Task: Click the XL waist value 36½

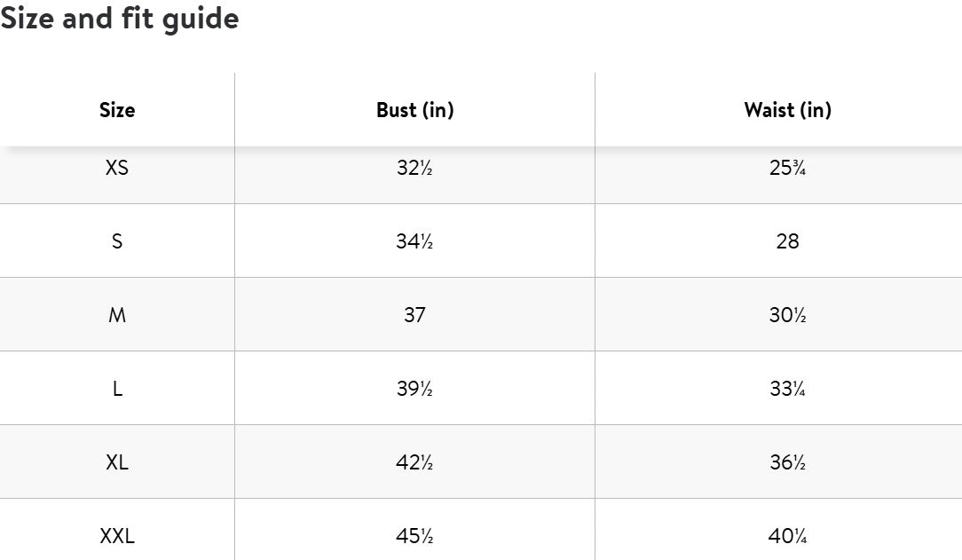Action: (x=787, y=462)
